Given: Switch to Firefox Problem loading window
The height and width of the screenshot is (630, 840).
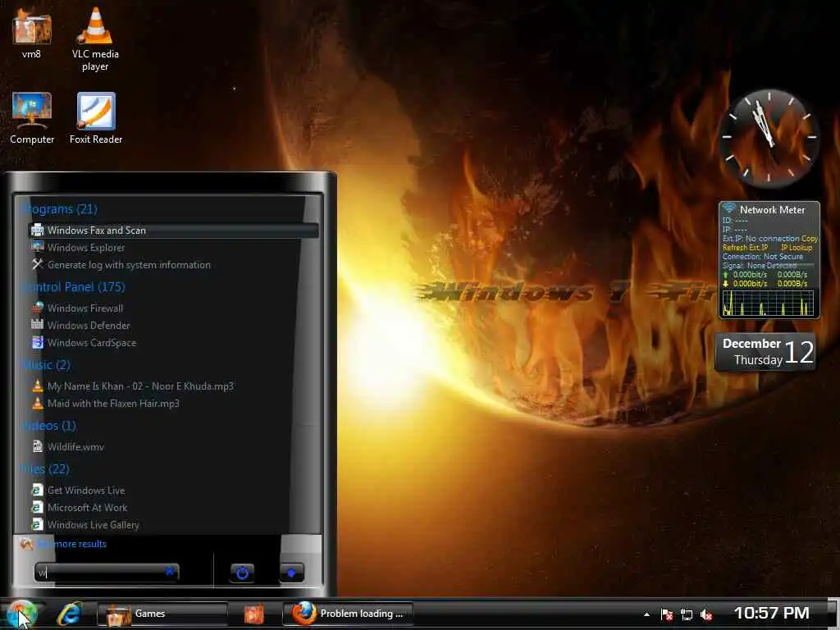Looking at the screenshot, I should pyautogui.click(x=348, y=614).
